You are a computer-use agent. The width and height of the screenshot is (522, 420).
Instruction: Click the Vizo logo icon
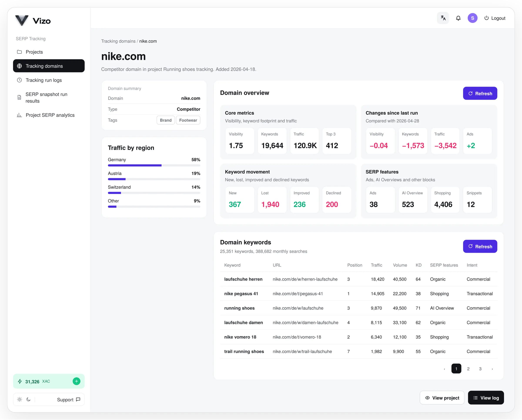click(22, 21)
